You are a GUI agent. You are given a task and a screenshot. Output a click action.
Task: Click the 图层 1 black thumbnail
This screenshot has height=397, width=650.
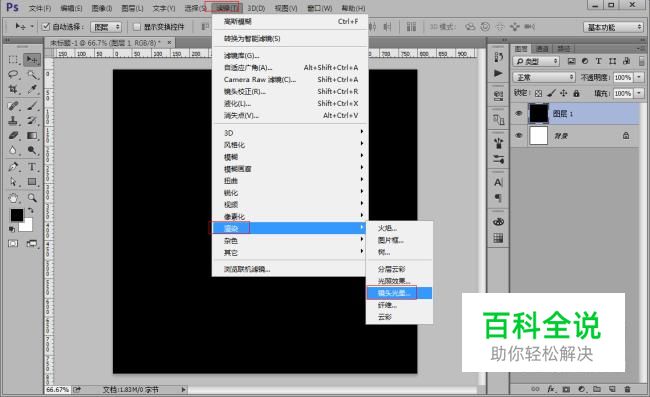coord(538,114)
